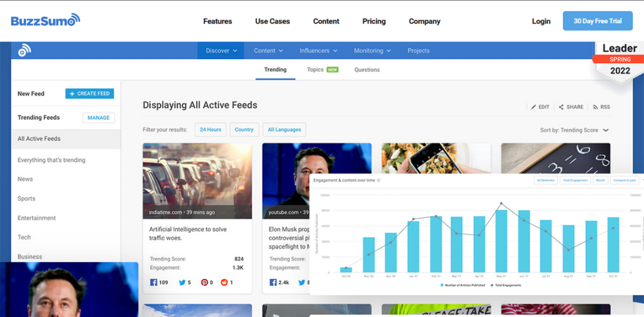Click Projects in blue bar

click(419, 51)
